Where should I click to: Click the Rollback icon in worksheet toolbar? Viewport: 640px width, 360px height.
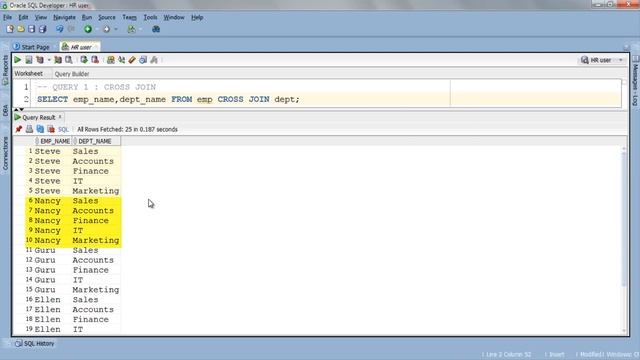[95, 60]
